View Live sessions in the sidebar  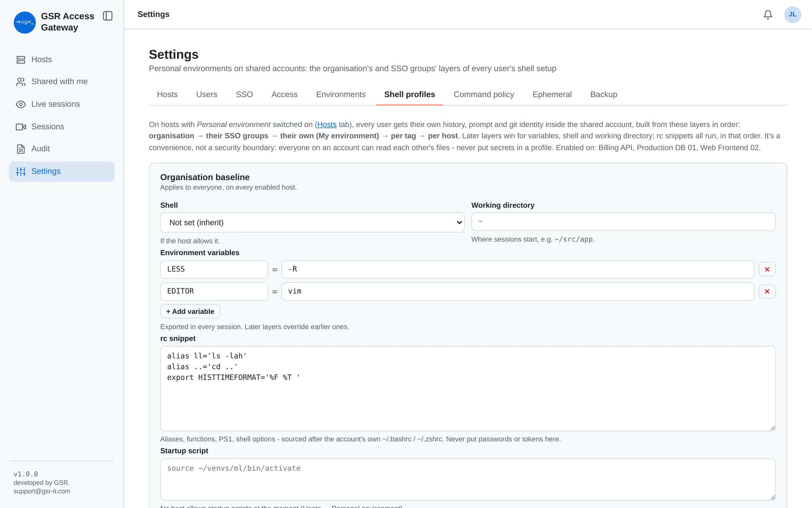point(62,104)
